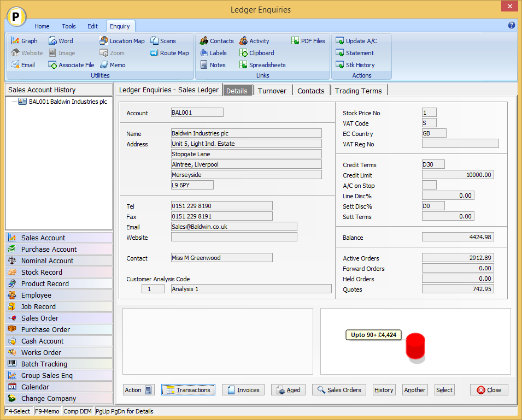Open the Statement action
522x420 pixels.
click(x=355, y=53)
